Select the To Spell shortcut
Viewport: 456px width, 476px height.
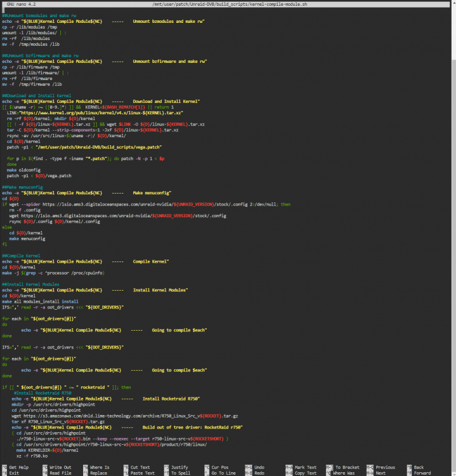click(x=178, y=473)
